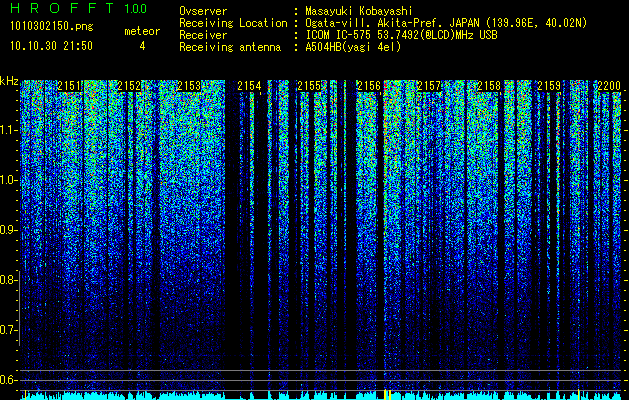Click the Ovserver field label
The image size is (629, 400).
203,11
